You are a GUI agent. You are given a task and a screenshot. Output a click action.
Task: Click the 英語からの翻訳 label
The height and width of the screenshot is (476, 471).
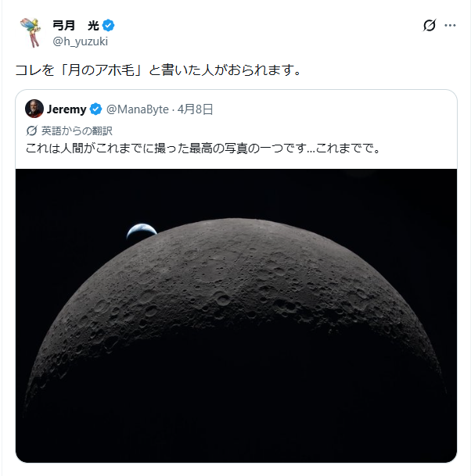[77, 131]
